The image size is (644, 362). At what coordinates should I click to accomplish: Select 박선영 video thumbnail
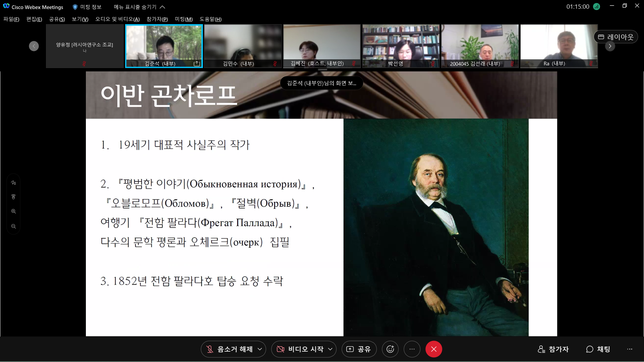point(401,46)
